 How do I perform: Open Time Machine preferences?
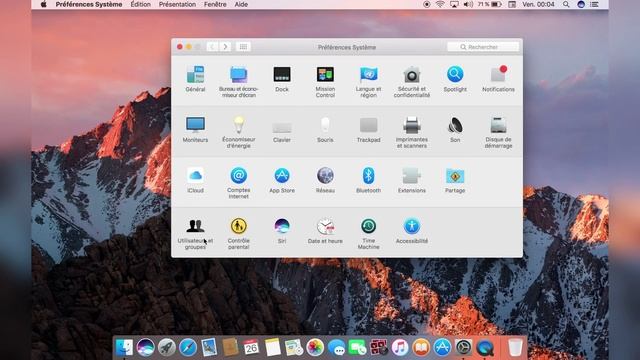point(368,233)
